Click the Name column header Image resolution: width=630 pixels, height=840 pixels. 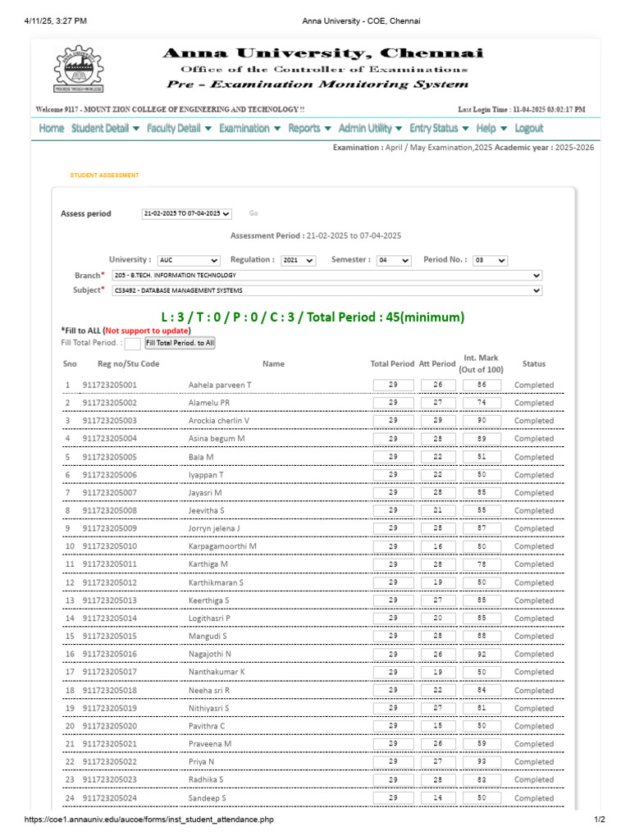click(273, 364)
